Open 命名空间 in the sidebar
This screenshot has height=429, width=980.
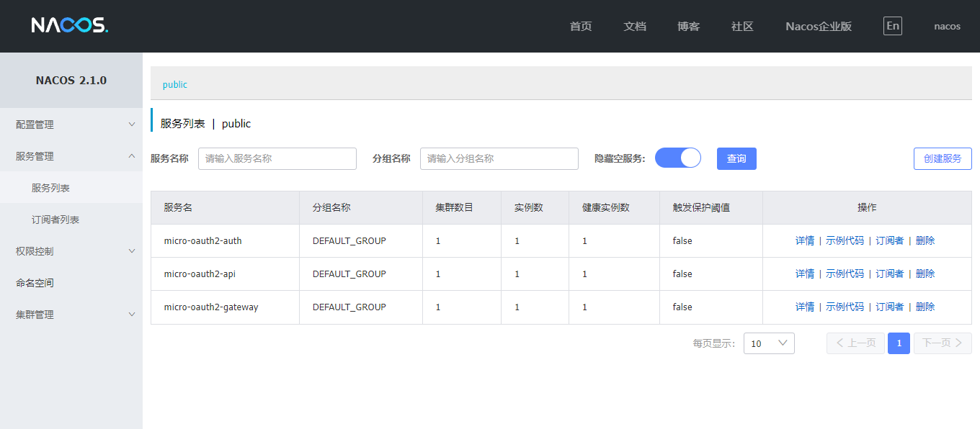71,283
